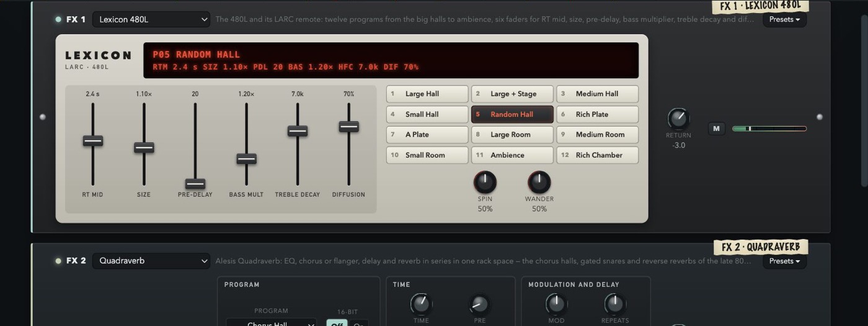This screenshot has height=326, width=868.
Task: Click the RT MID fader handle
Action: point(93,141)
